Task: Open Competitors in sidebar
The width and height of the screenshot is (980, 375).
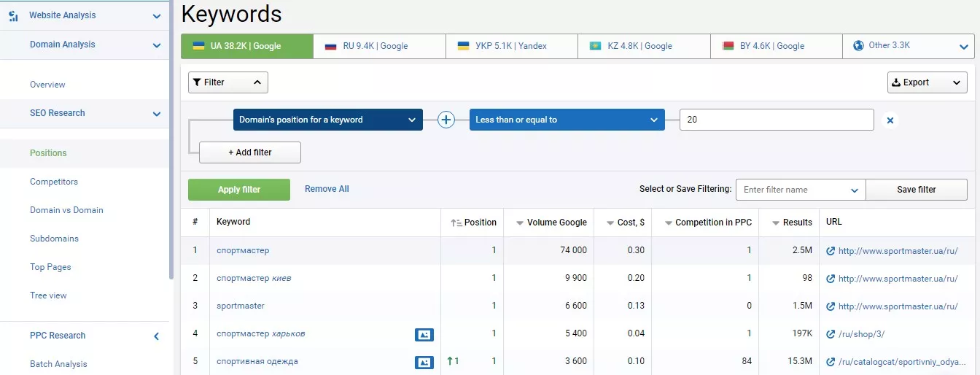Action: [54, 182]
